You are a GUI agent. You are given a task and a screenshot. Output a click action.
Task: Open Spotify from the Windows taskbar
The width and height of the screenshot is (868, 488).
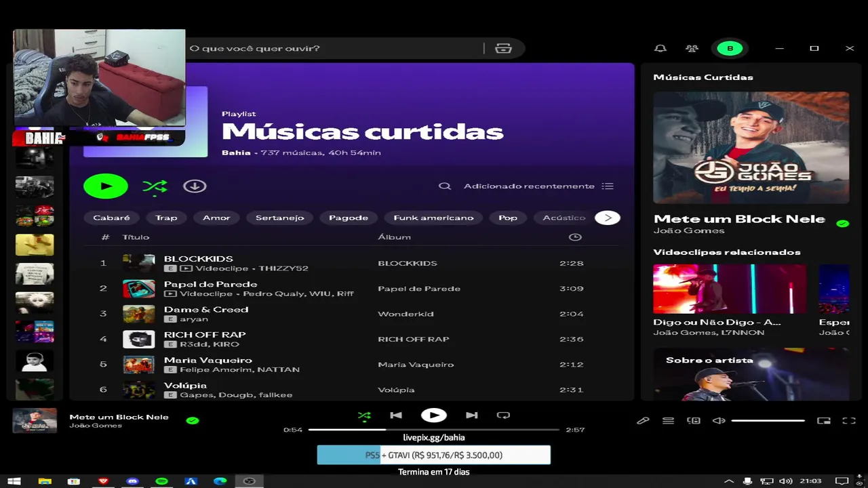coord(161,481)
